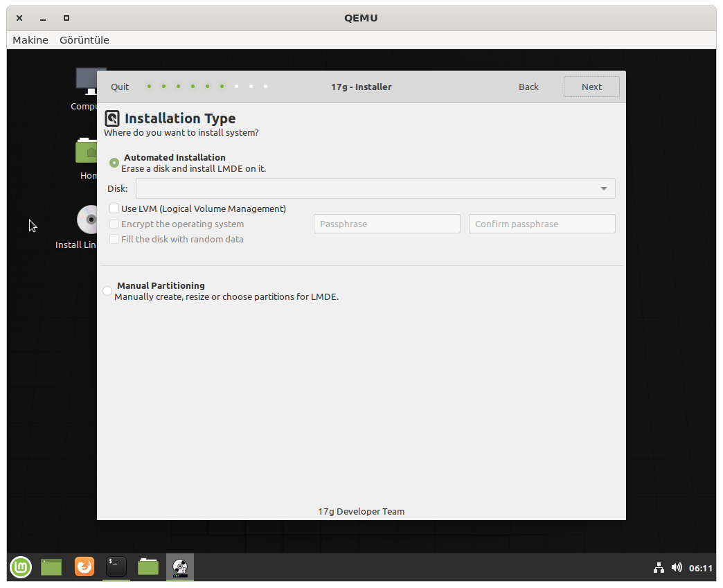The width and height of the screenshot is (723, 588).
Task: Click the volume tray icon
Action: pos(677,568)
